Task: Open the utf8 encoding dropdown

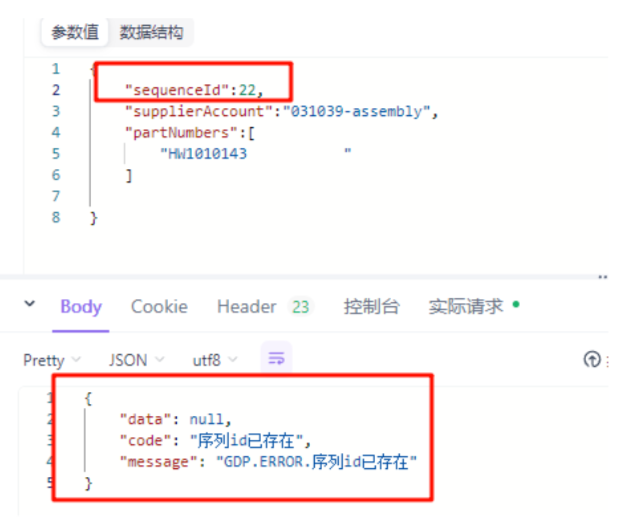Action: [x=215, y=360]
